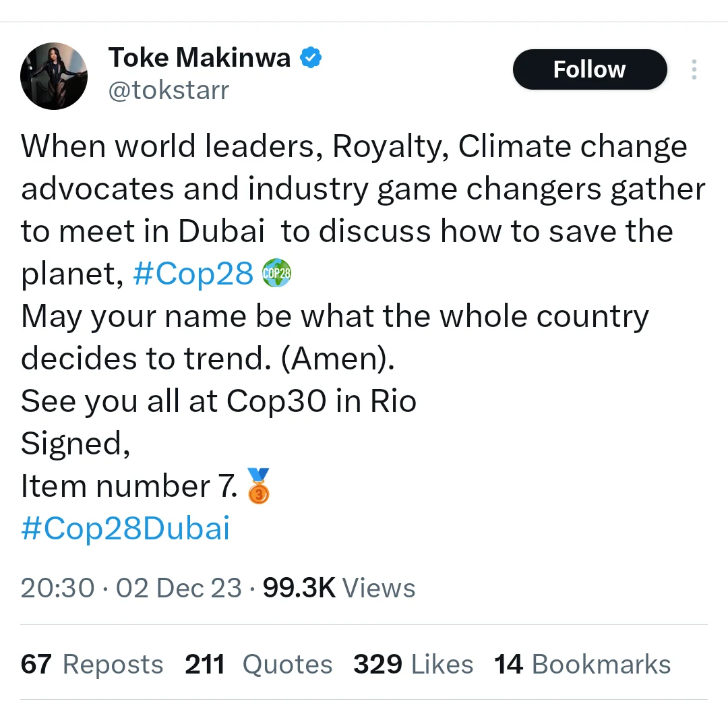This screenshot has height=714, width=728.
Task: Open Toke Makinwa's profile picture
Action: point(54,76)
